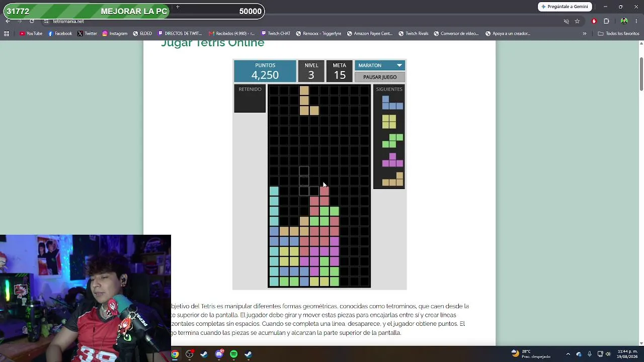The width and height of the screenshot is (644, 362).
Task: Click the PAUSAR JUEGO button
Action: (x=380, y=77)
